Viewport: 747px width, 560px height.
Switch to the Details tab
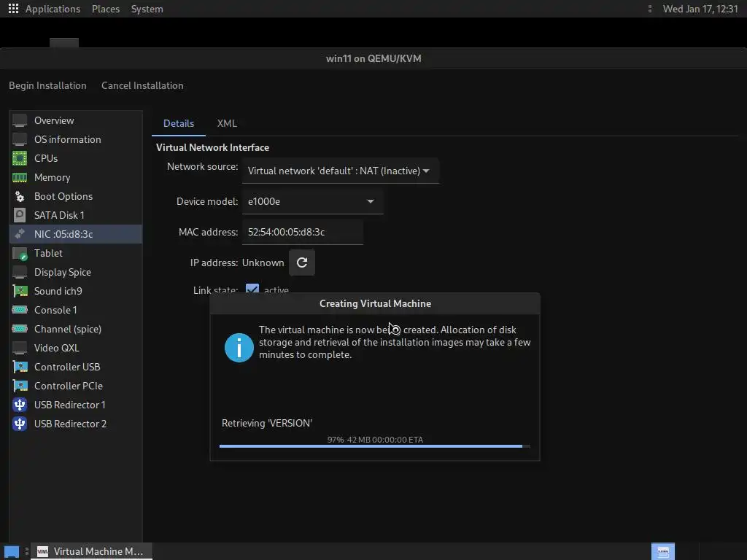point(179,123)
